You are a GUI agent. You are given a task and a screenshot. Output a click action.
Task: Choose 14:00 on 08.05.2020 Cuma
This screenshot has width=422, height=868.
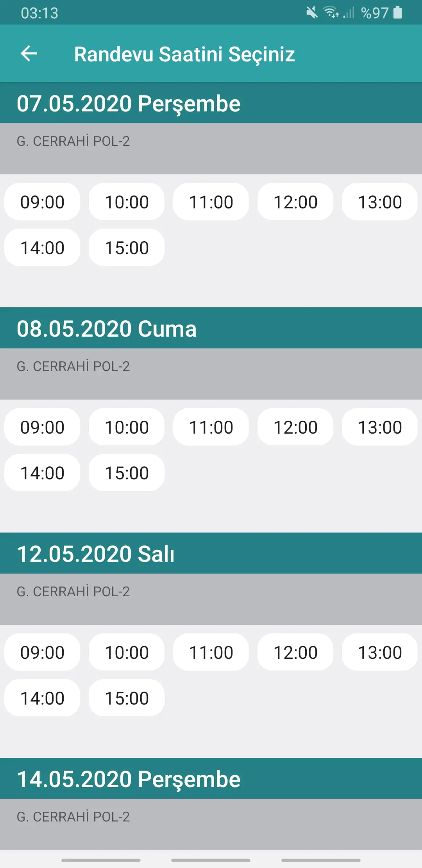42,473
